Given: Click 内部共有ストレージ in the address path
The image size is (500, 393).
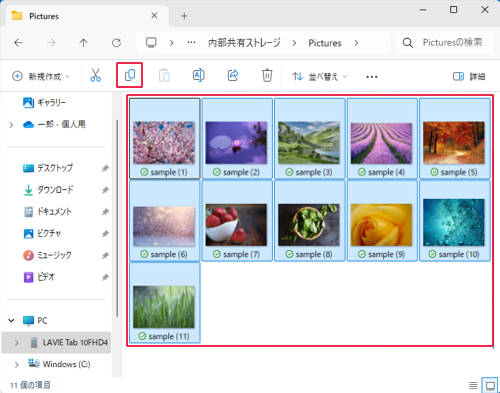Looking at the screenshot, I should (x=244, y=43).
